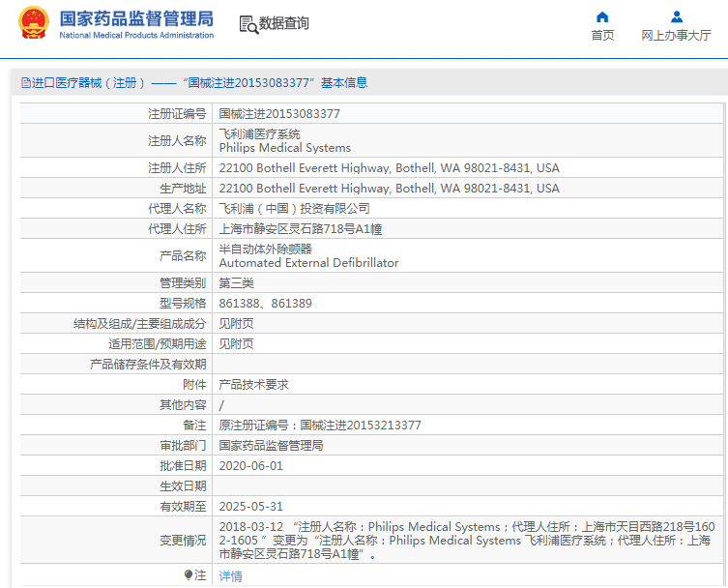Click registration number 国械注进20153083377 value cell
Screen dimensions: 728x588
(279, 113)
